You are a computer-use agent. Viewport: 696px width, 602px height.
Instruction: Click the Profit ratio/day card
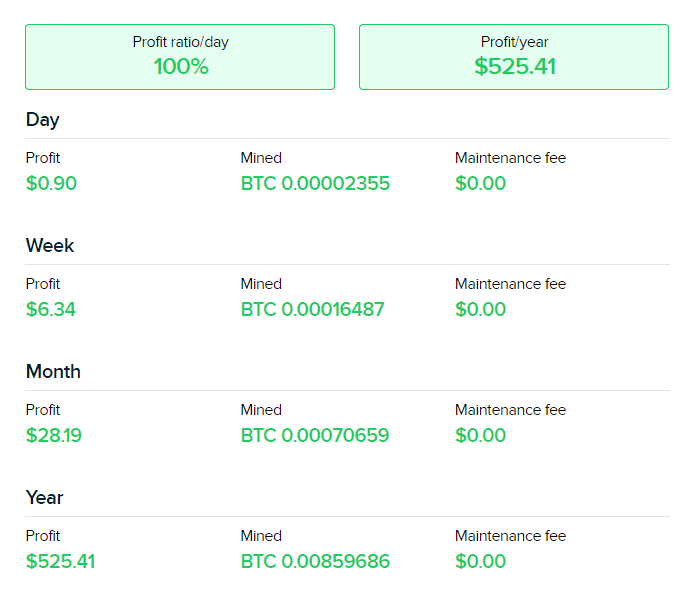(180, 57)
